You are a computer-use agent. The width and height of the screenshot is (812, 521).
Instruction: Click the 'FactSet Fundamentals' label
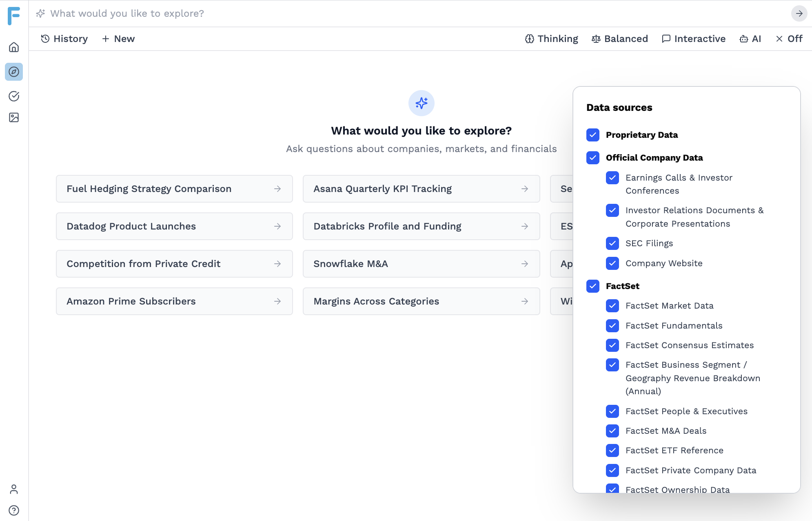(x=674, y=326)
